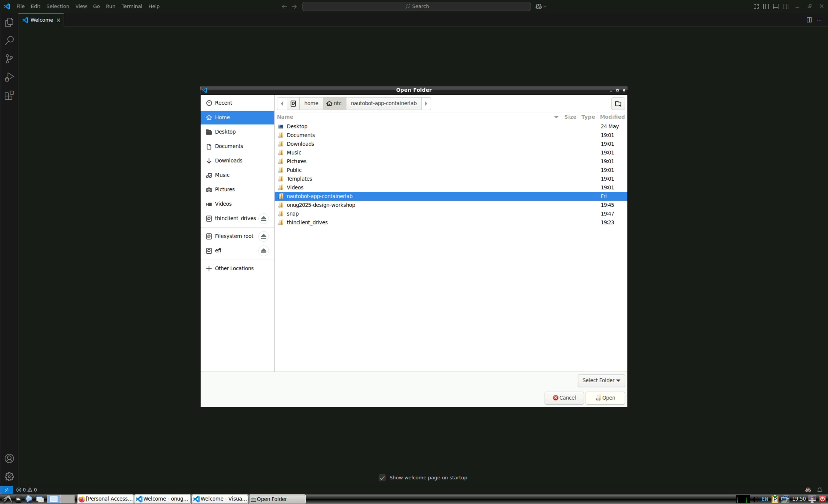Open the Search view in activity bar
828x504 pixels.
9,41
